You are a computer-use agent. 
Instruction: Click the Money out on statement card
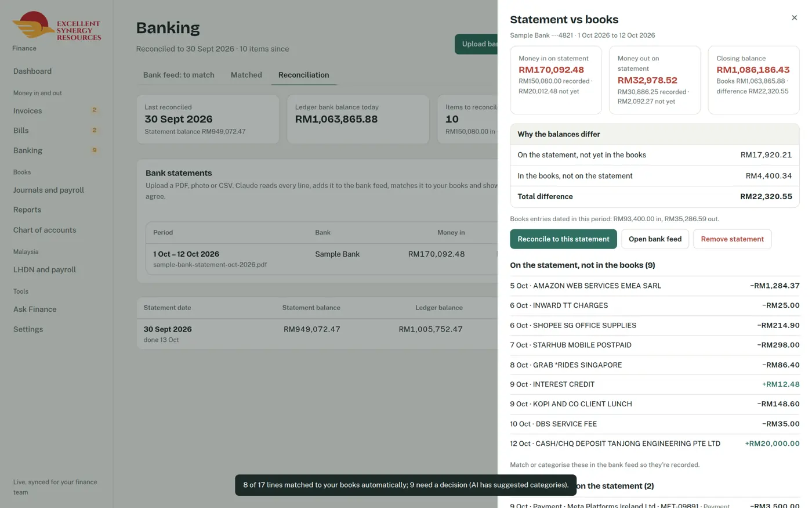point(655,80)
